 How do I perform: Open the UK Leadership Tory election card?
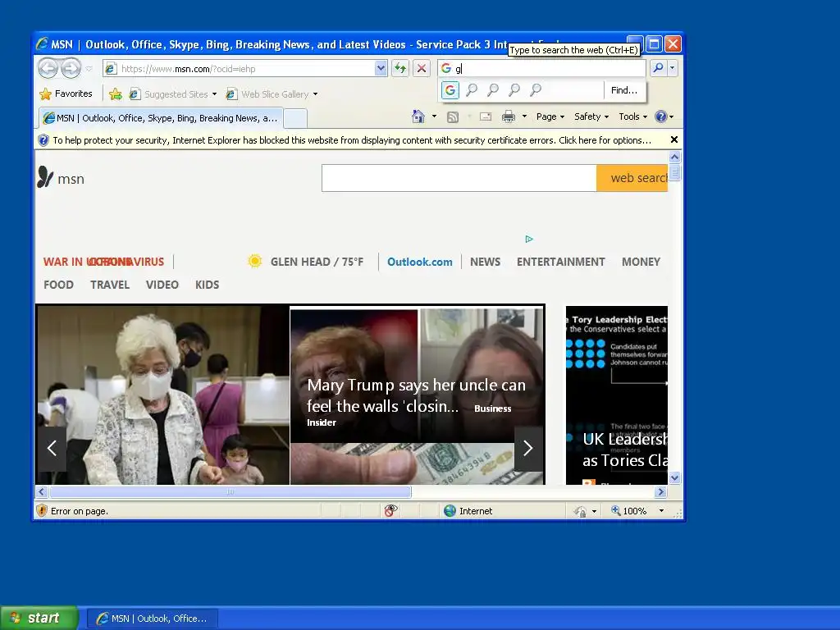pyautogui.click(x=617, y=395)
